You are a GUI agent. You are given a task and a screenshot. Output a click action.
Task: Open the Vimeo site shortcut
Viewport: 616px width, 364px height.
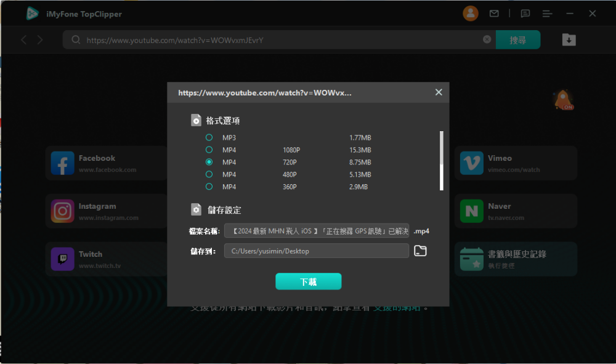[x=516, y=163]
